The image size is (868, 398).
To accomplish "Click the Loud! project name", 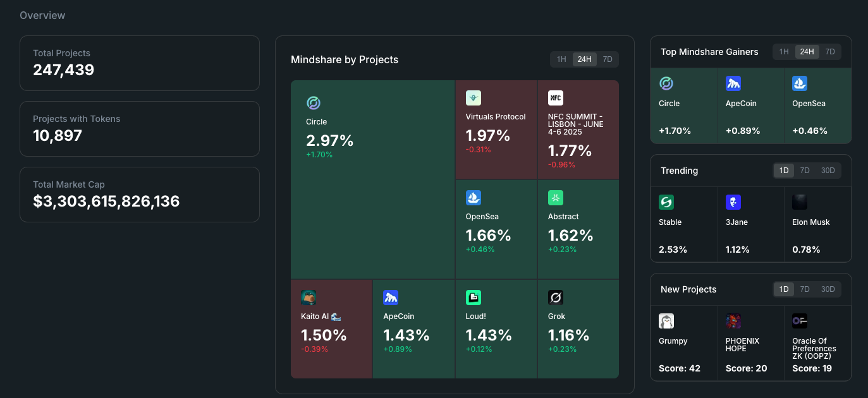I will (476, 317).
